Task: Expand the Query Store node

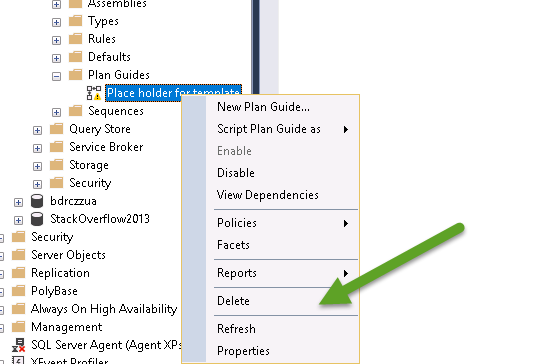Action: pyautogui.click(x=37, y=130)
